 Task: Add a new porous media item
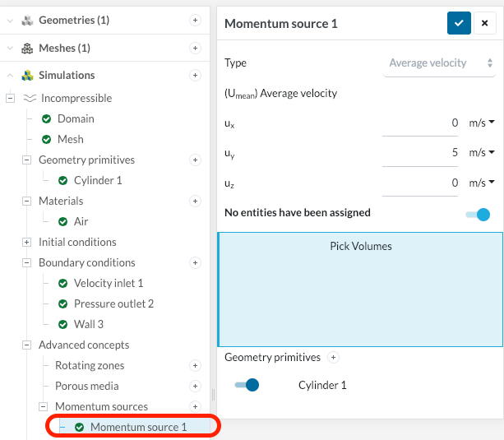point(195,386)
